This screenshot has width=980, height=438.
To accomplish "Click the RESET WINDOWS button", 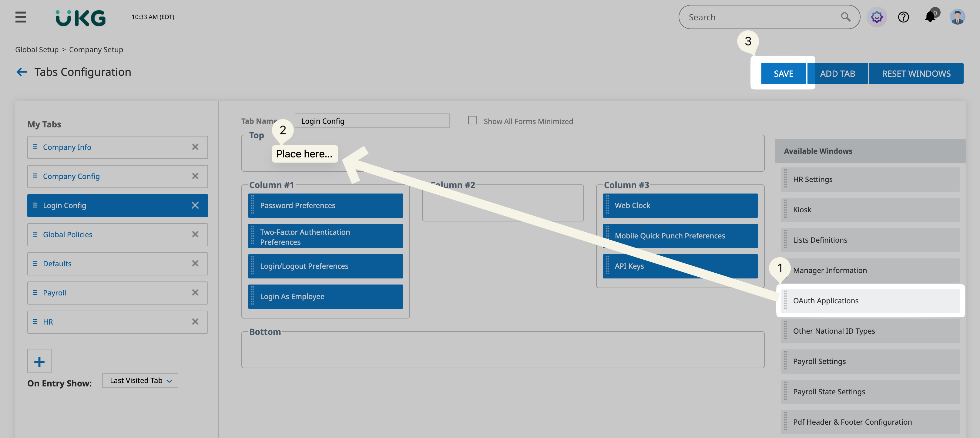I will tap(916, 73).
